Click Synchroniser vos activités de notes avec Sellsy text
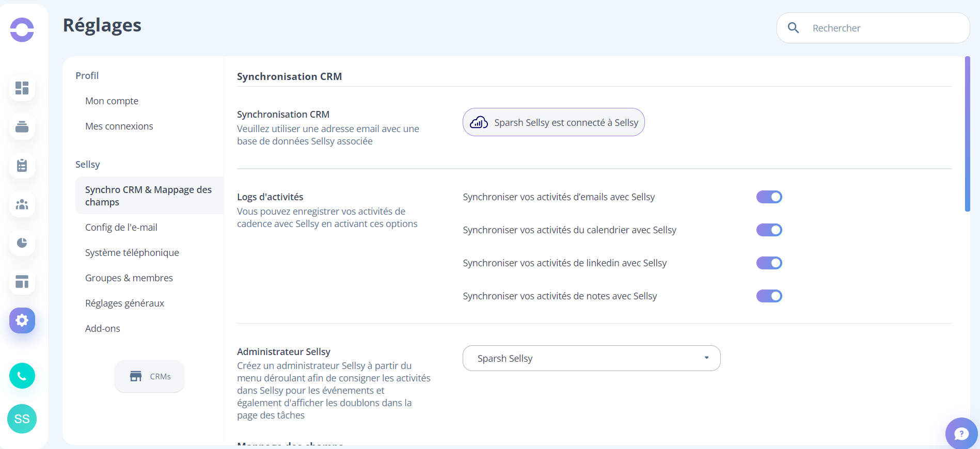 point(560,296)
